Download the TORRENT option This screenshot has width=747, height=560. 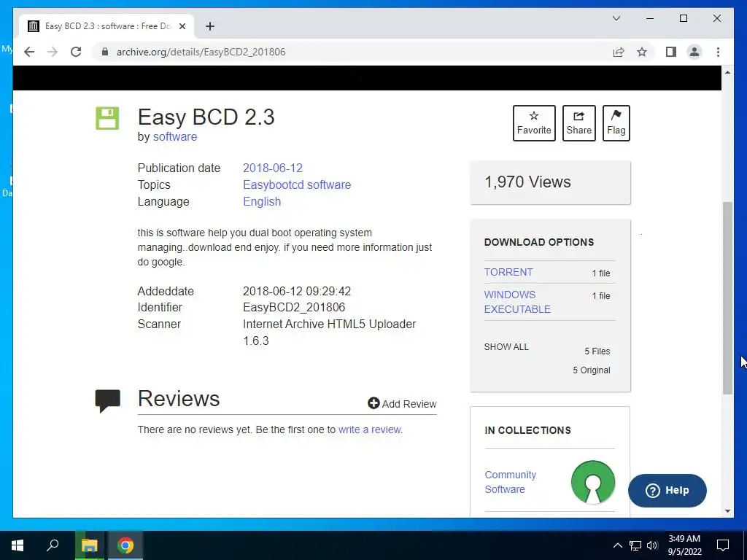[x=508, y=272]
